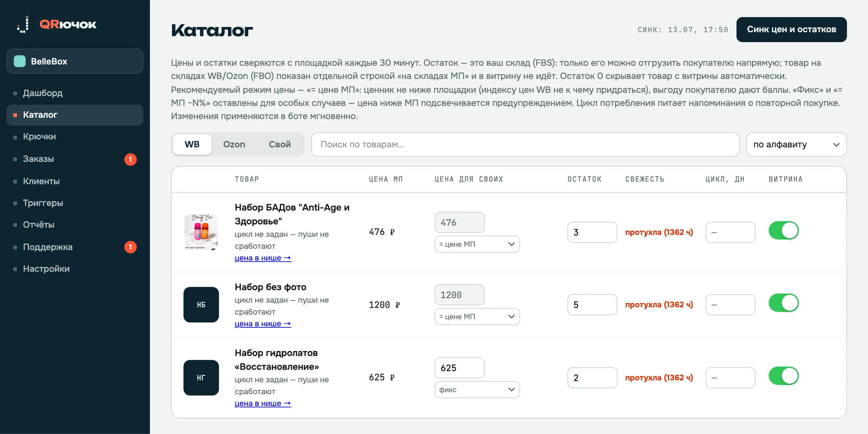Click the НБ placeholder product icon
This screenshot has width=868, height=434.
tap(201, 304)
